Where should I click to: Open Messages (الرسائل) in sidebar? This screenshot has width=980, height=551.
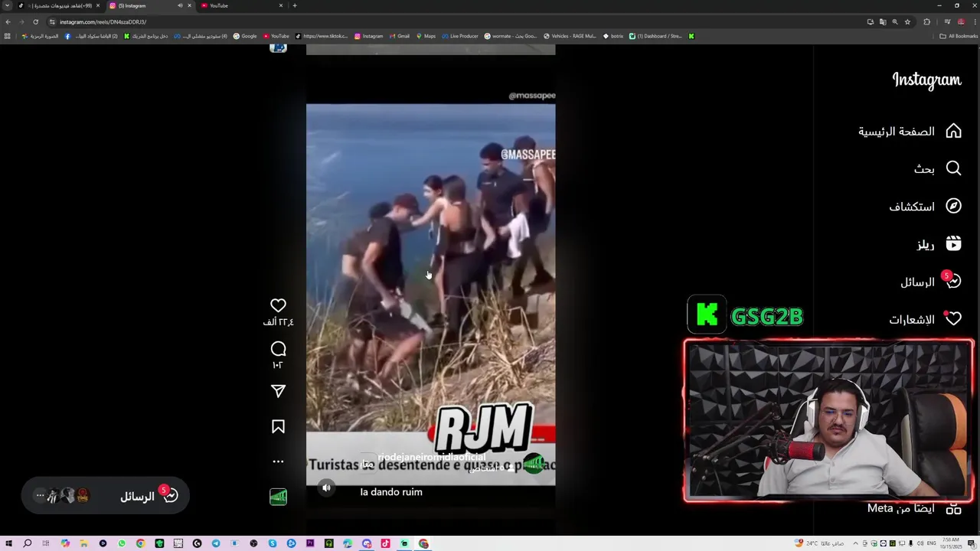pyautogui.click(x=930, y=282)
